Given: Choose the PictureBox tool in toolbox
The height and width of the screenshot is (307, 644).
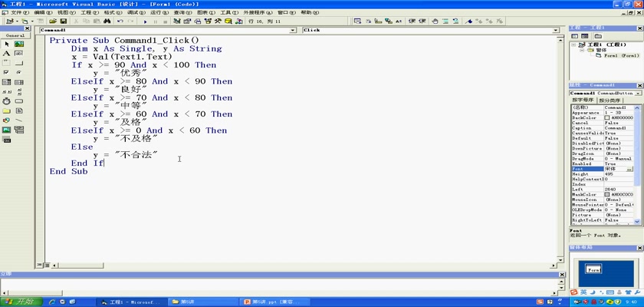Looking at the screenshot, I should tap(18, 45).
